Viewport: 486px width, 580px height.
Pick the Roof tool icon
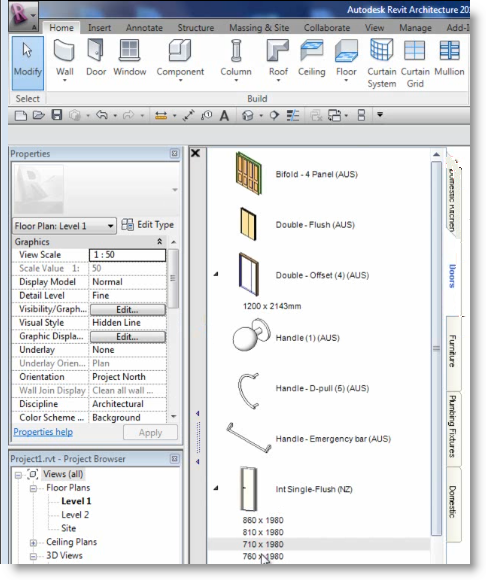point(278,51)
